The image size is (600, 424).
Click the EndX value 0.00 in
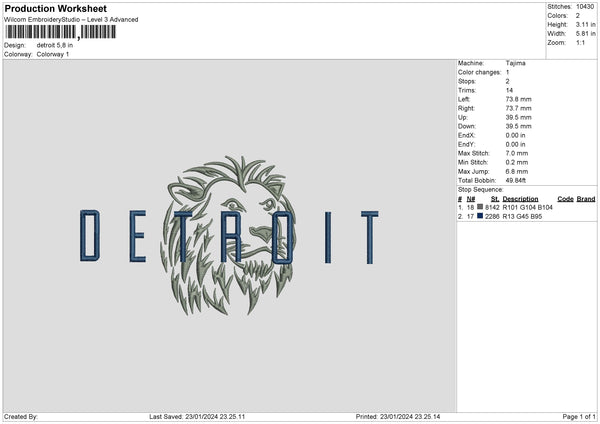[x=515, y=135]
